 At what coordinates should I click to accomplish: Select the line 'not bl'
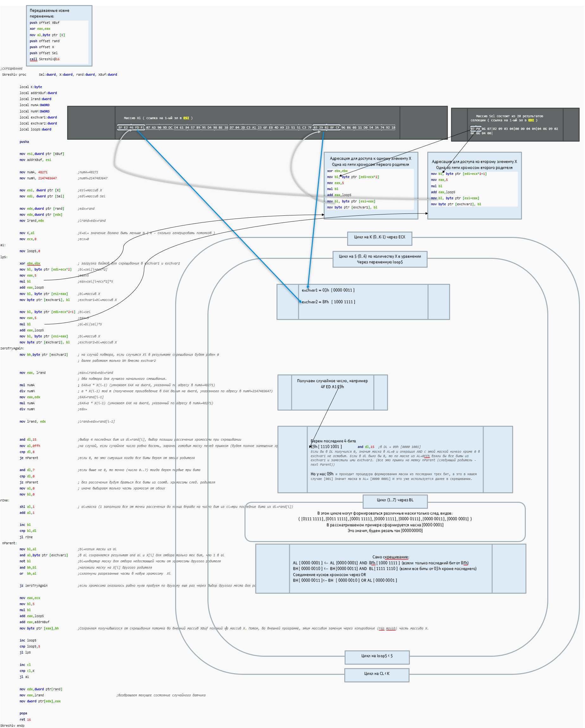click(25, 561)
